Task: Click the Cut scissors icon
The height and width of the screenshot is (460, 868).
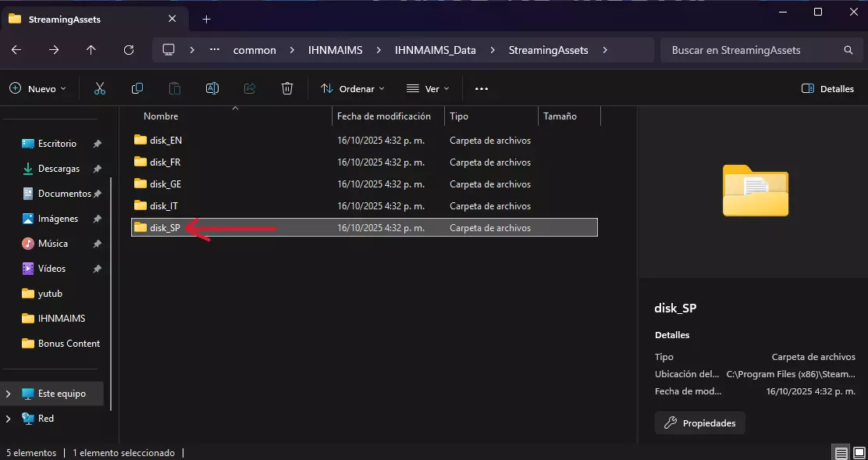Action: (x=99, y=89)
